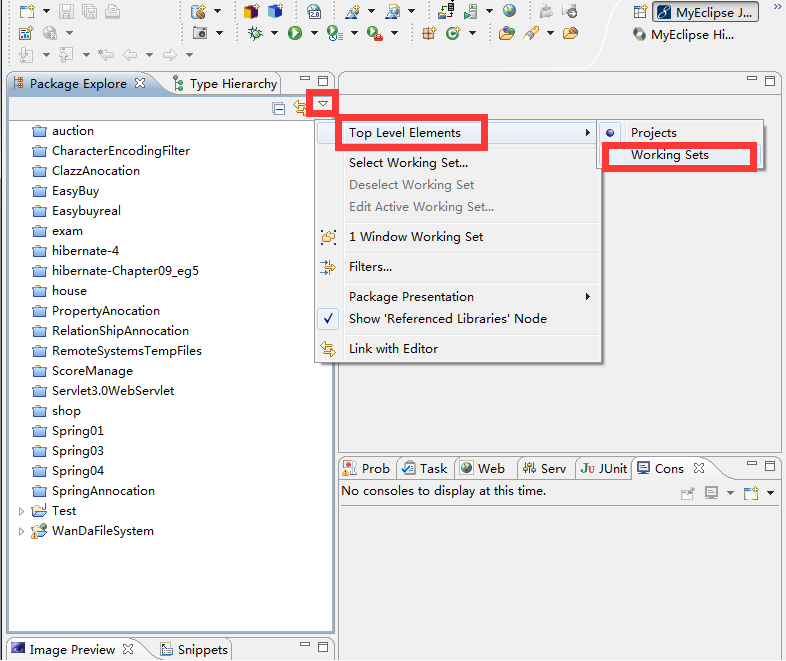Click the Forward navigation arrow icon
The image size is (786, 661).
pos(169,55)
